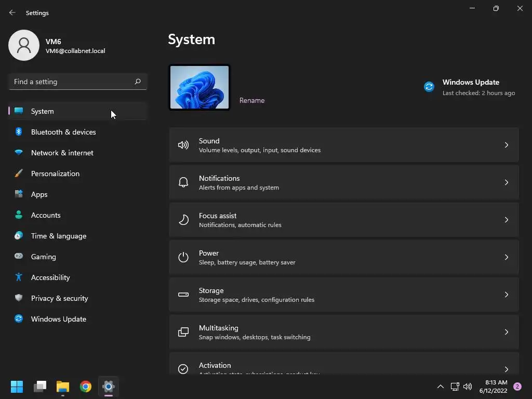Image resolution: width=532 pixels, height=399 pixels.
Task: Launch Google Chrome from the taskbar
Action: (86, 387)
